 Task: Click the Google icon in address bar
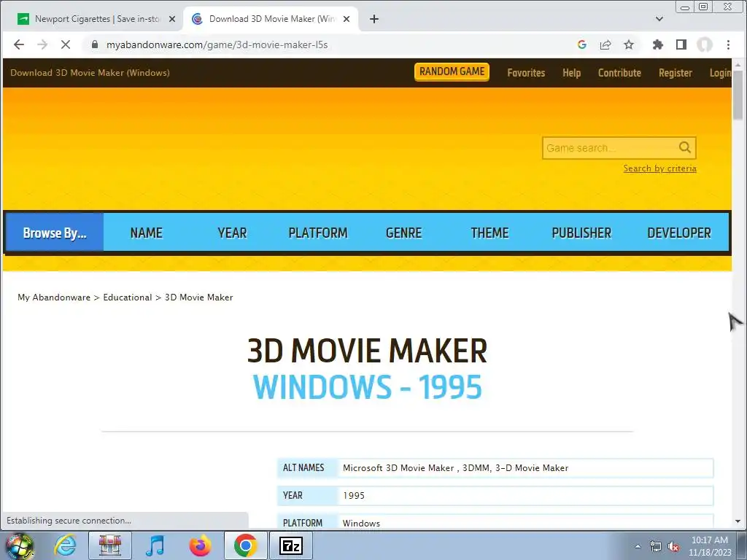(581, 44)
